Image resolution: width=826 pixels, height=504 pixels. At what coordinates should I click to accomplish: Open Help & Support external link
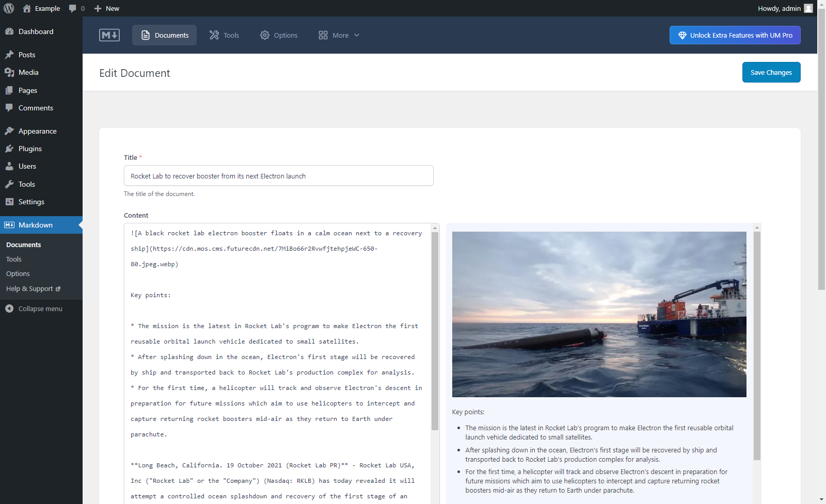(x=33, y=288)
